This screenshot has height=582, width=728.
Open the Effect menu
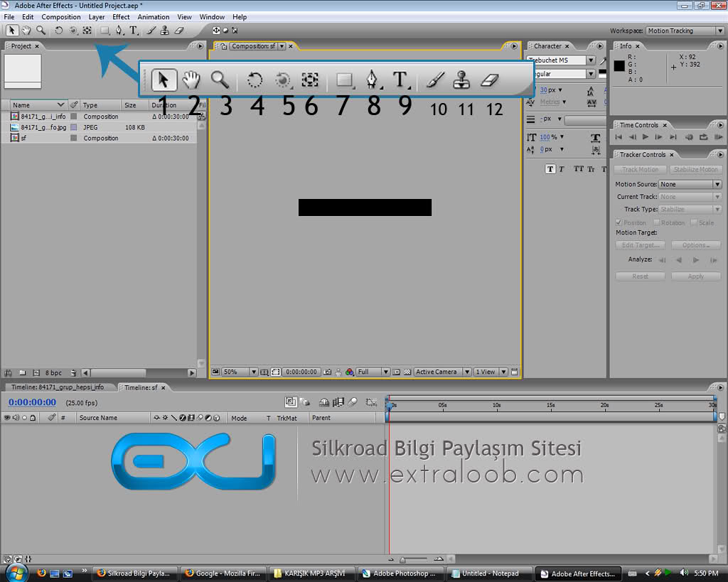(121, 17)
